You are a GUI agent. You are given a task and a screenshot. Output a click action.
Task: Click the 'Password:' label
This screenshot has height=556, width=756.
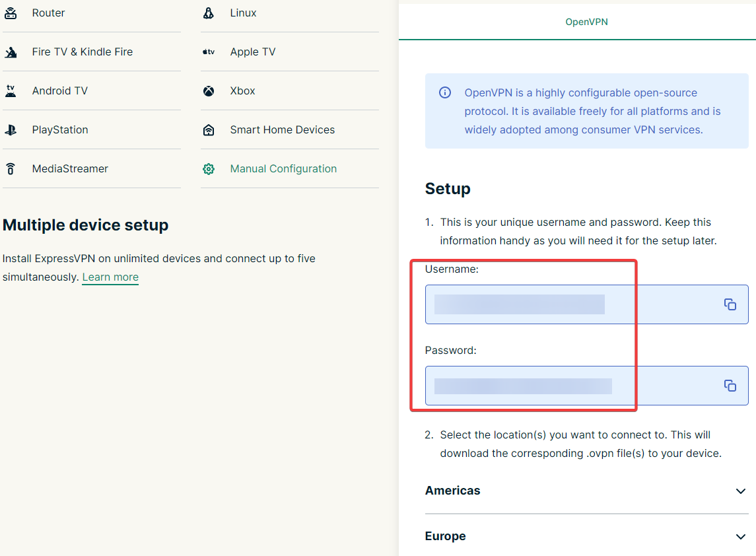pos(451,350)
